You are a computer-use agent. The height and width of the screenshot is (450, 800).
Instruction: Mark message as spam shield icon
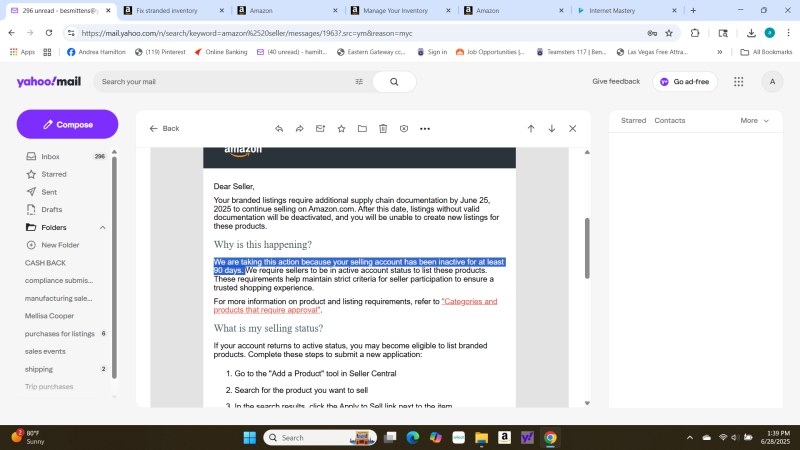click(404, 129)
